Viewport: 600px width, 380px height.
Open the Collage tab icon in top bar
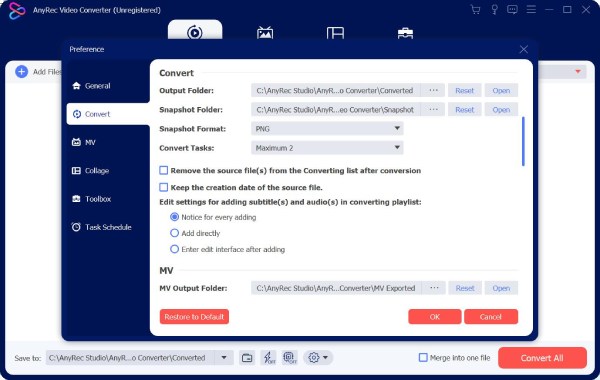pos(335,33)
